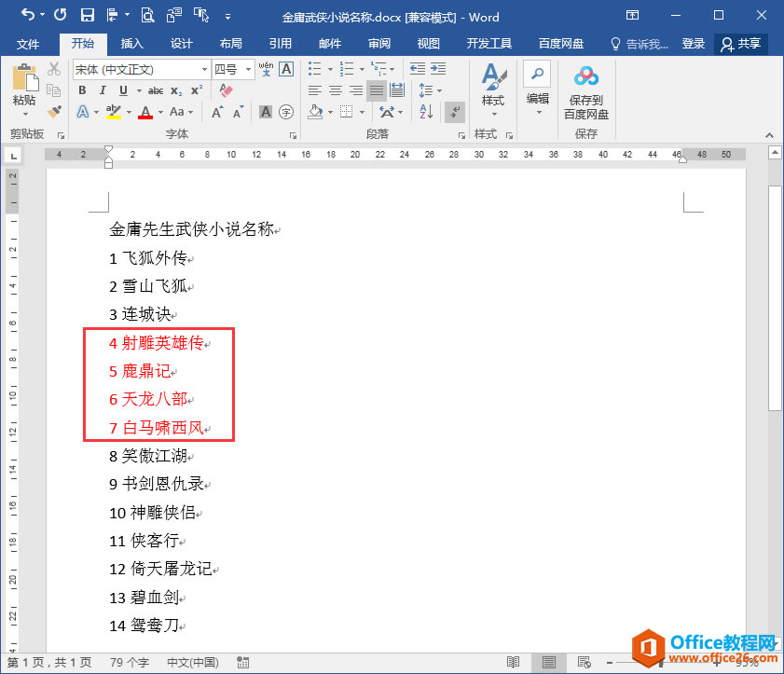The image size is (784, 674).
Task: Toggle justify alignment
Action: [x=376, y=90]
